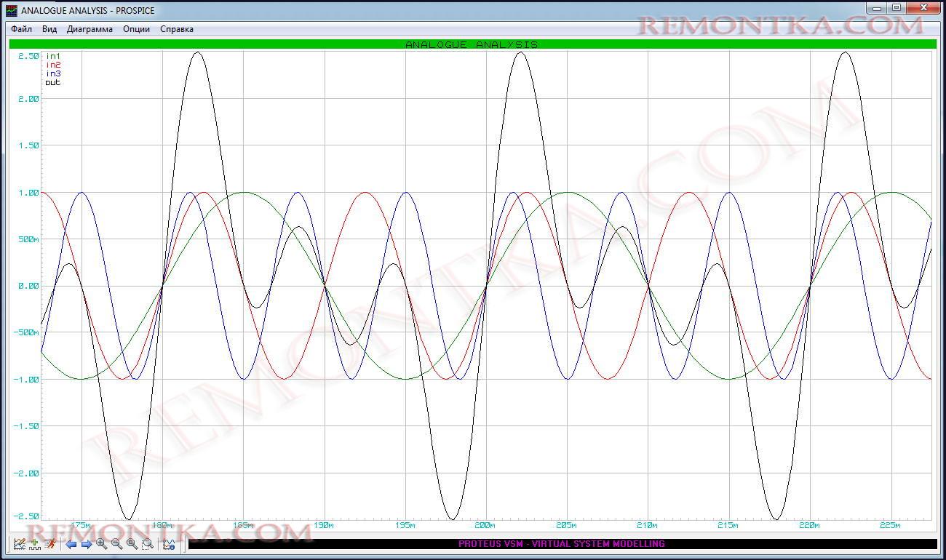
Task: Pan graph left with blue left arrow
Action: (x=71, y=543)
